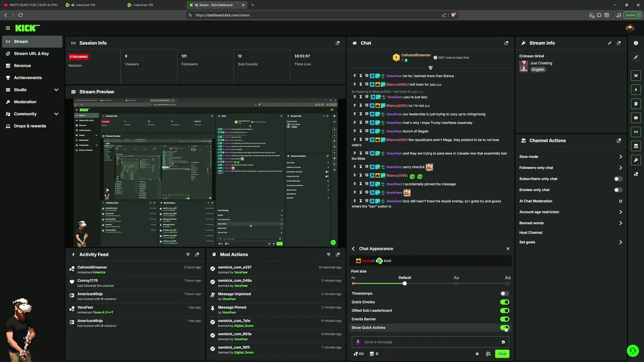Open Set goals options
The height and width of the screenshot is (362, 644).
click(571, 242)
